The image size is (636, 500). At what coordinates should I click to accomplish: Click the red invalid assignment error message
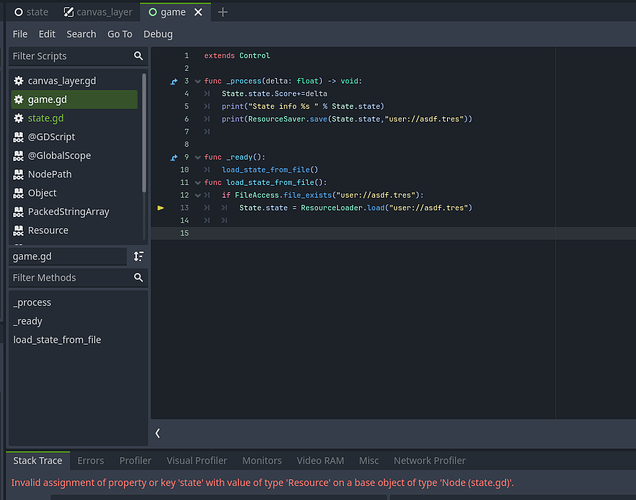[x=262, y=483]
